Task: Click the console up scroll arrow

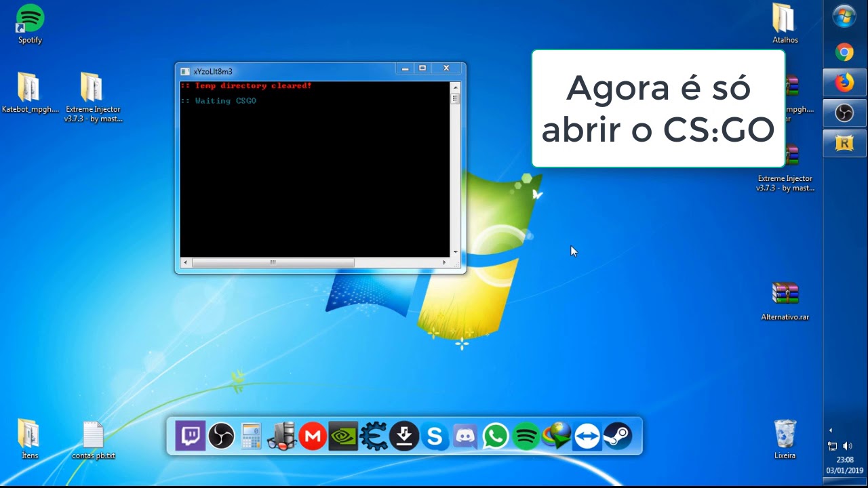Action: tap(456, 87)
